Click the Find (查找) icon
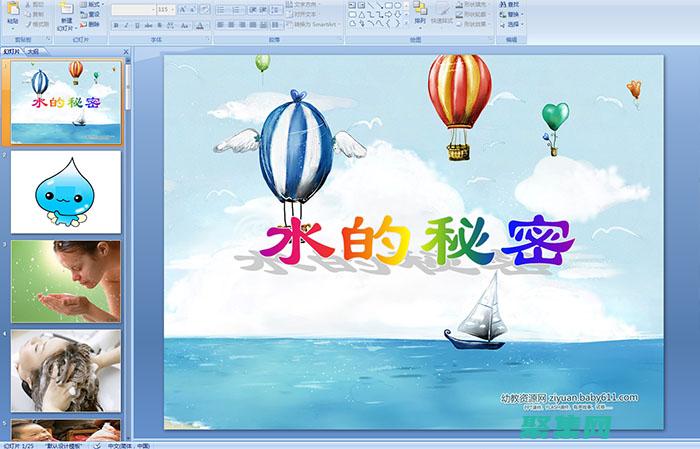Screen dimensions: 700x449 [x=511, y=4]
